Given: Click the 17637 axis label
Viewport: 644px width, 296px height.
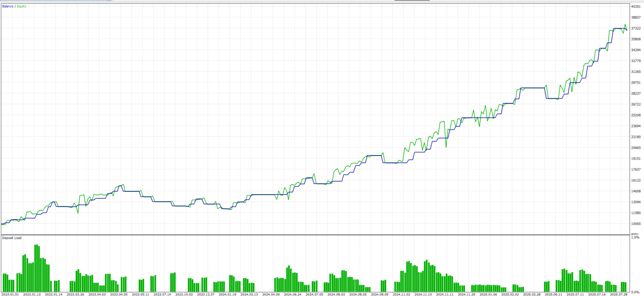Looking at the screenshot, I should tap(636, 169).
